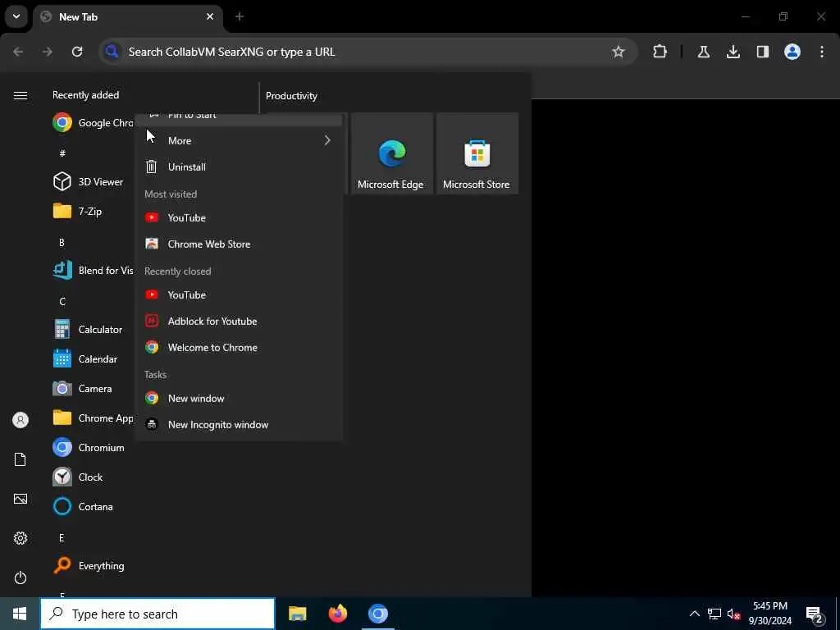The height and width of the screenshot is (630, 840).
Task: Open the Downloads icon in Chrome toolbar
Action: point(733,52)
